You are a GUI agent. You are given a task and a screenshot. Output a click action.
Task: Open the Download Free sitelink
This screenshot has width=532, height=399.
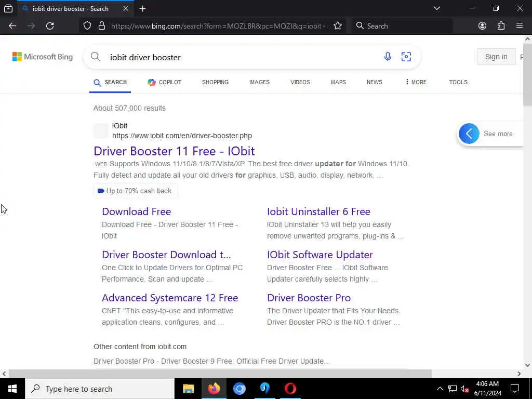(137, 211)
